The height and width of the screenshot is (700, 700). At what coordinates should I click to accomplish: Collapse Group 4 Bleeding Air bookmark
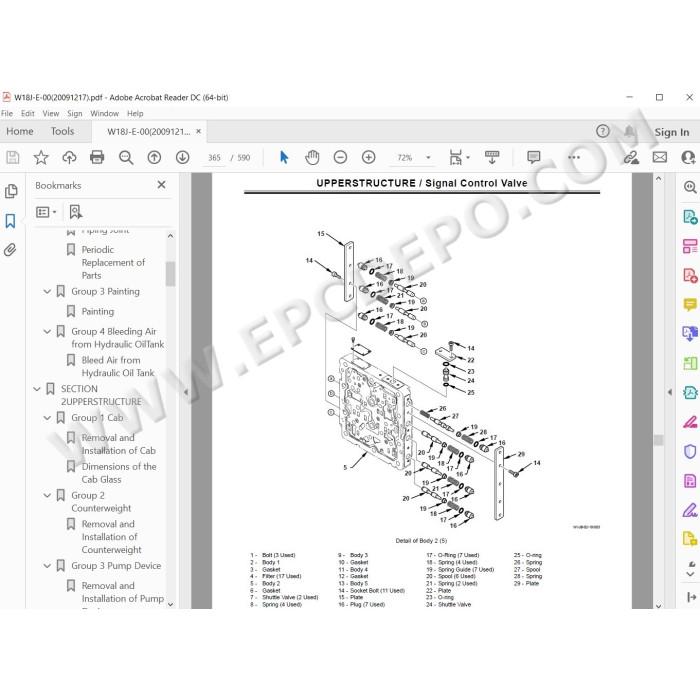(47, 331)
